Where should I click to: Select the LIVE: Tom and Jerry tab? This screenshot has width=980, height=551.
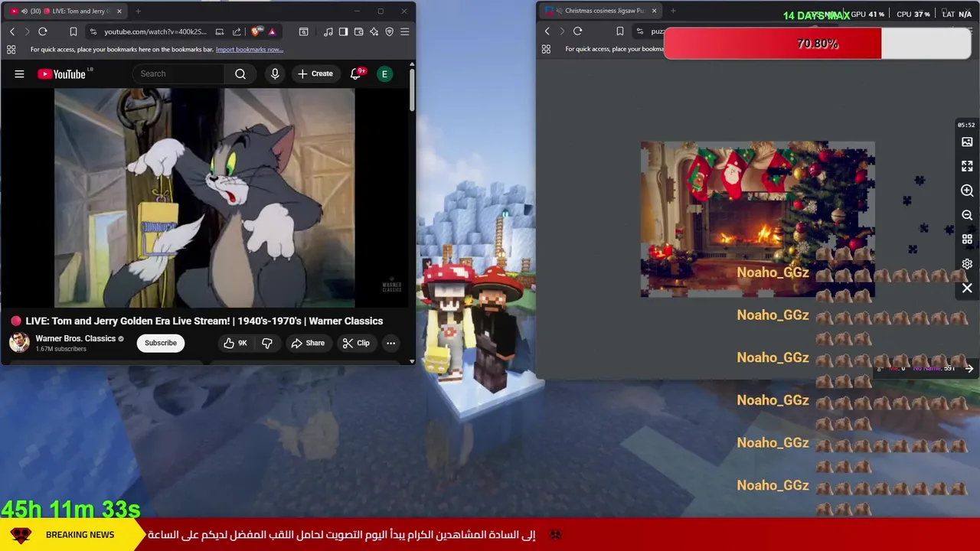[x=65, y=11]
